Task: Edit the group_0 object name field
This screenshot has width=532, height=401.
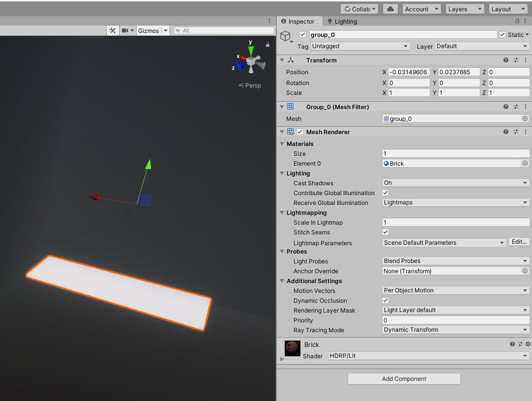Action: 403,34
